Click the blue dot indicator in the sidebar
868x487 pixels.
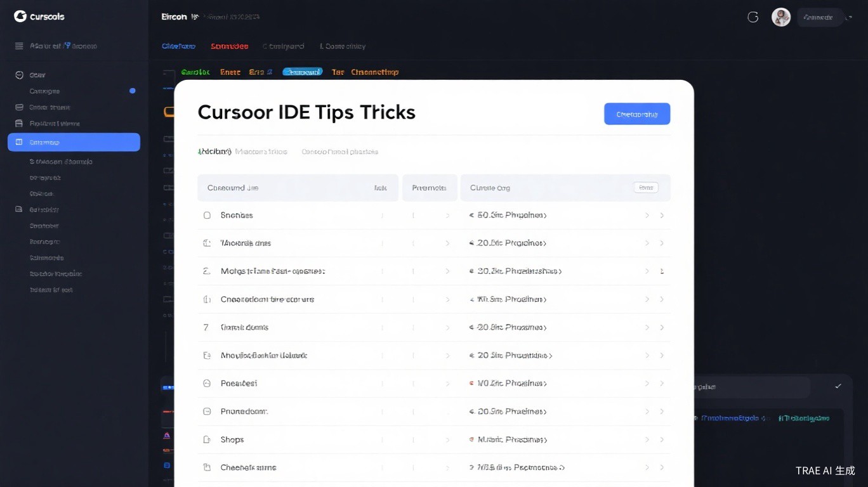coord(133,91)
